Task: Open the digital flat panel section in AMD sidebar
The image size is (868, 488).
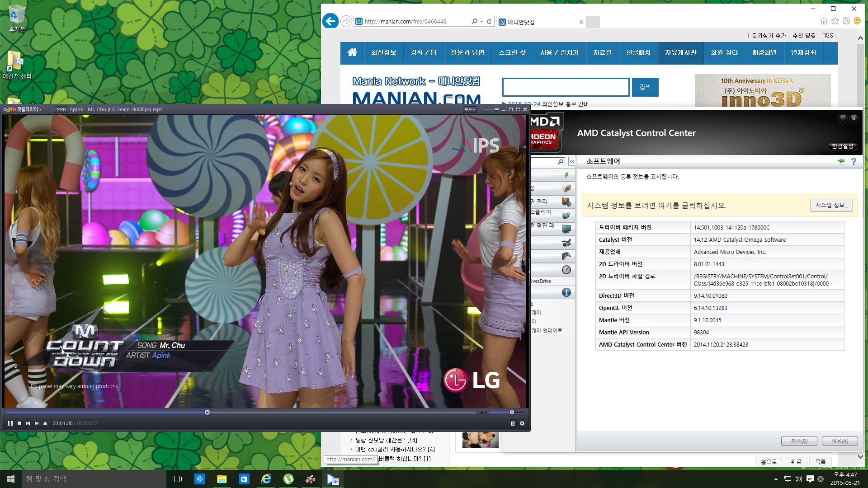Action: [x=566, y=229]
